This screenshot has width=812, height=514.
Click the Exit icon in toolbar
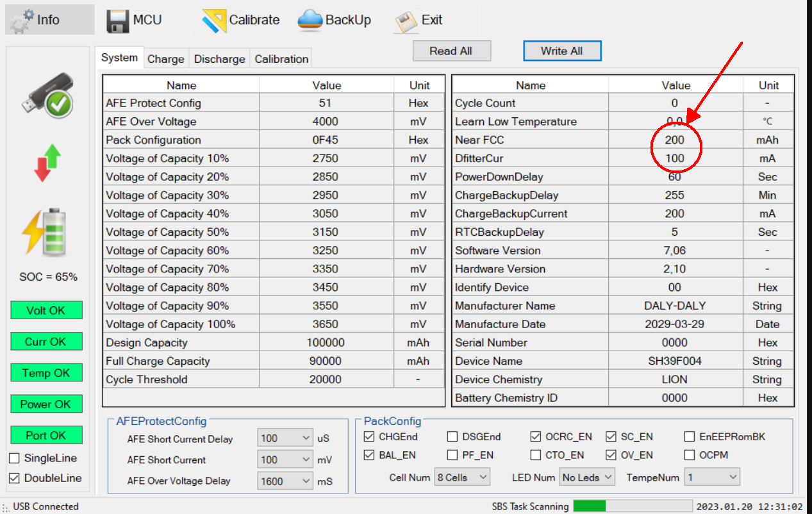[x=406, y=21]
